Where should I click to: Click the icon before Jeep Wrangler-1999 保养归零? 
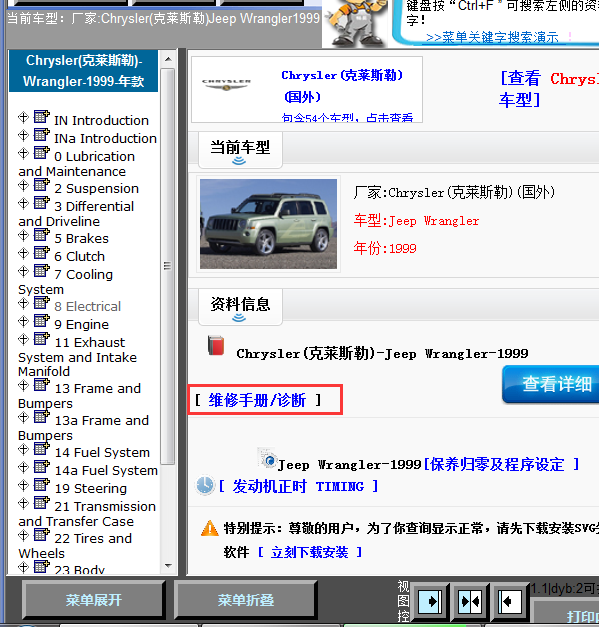[268, 459]
